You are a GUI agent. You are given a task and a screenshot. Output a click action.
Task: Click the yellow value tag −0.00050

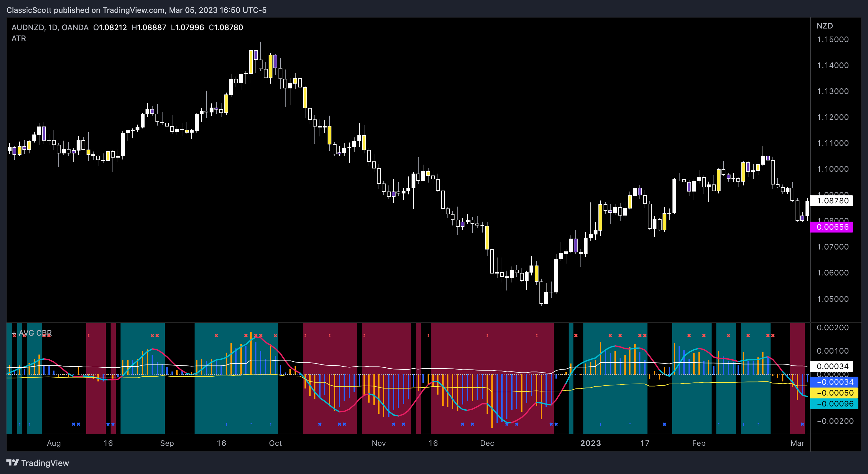click(834, 393)
